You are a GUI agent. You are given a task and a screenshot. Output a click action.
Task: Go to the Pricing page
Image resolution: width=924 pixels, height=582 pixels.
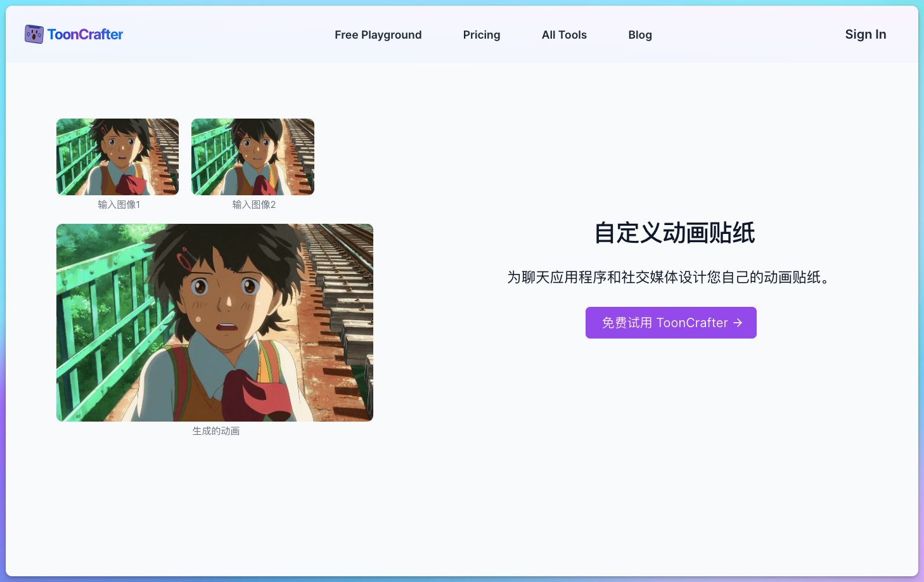point(482,35)
